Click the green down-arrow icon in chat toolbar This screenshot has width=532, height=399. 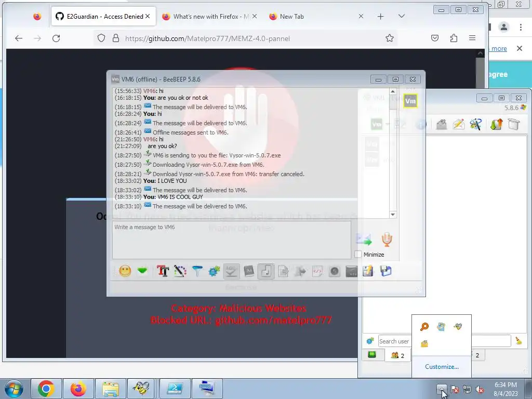point(142,271)
